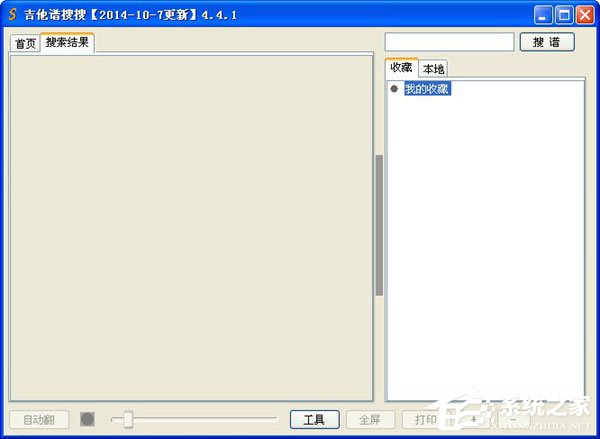Viewport: 600px width, 439px height.
Task: Click the 自动翻 auto-flip button
Action: tap(39, 420)
